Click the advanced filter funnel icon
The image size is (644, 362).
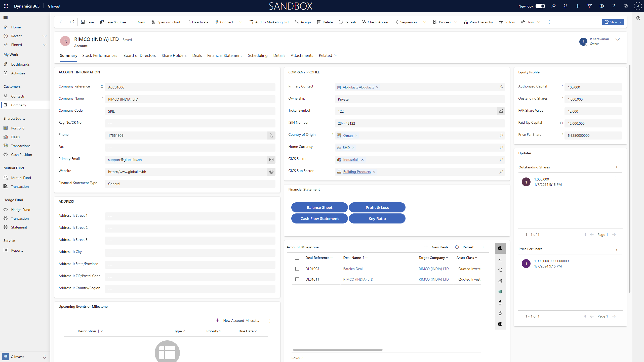pyautogui.click(x=589, y=6)
